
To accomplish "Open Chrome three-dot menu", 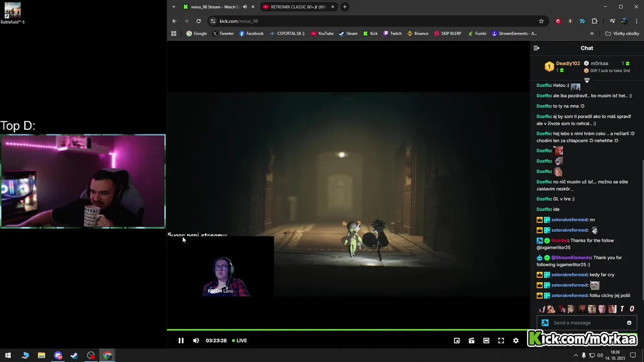I will 636,21.
